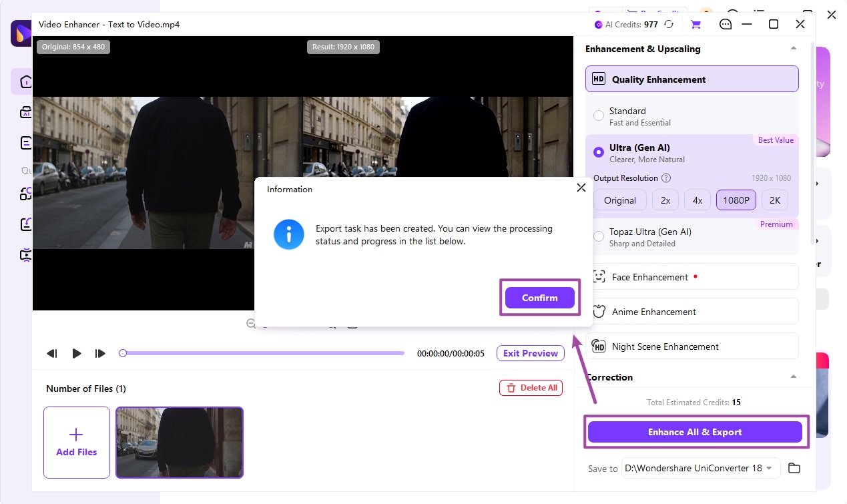Collapse the Enhancement & Upscaling section
The image size is (847, 504).
point(793,48)
